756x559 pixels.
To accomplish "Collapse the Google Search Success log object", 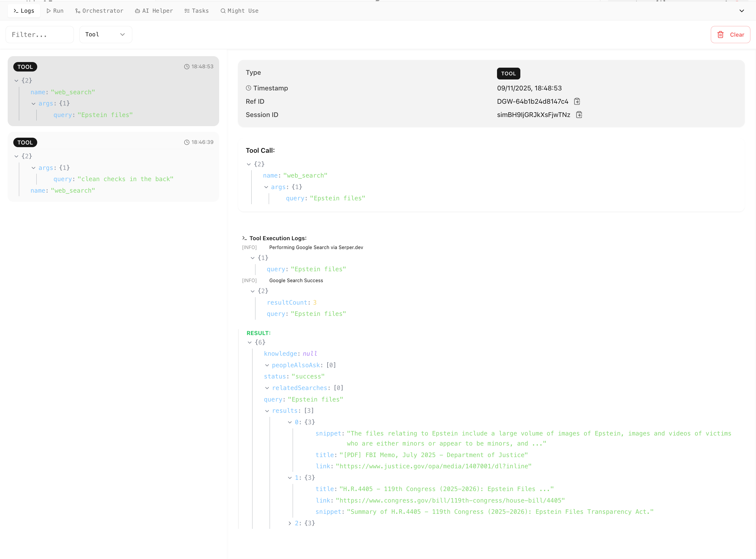I will [252, 291].
